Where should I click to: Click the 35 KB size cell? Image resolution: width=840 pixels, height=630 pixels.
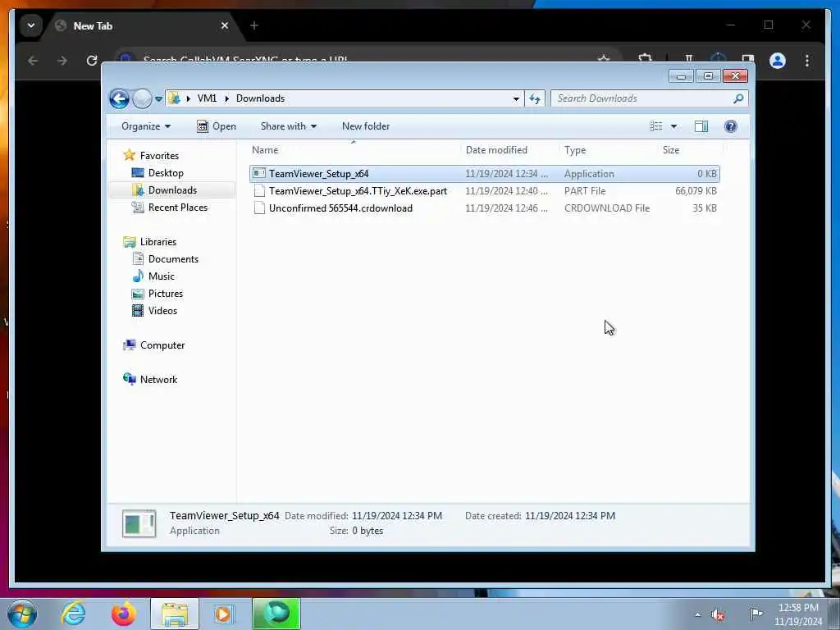704,208
